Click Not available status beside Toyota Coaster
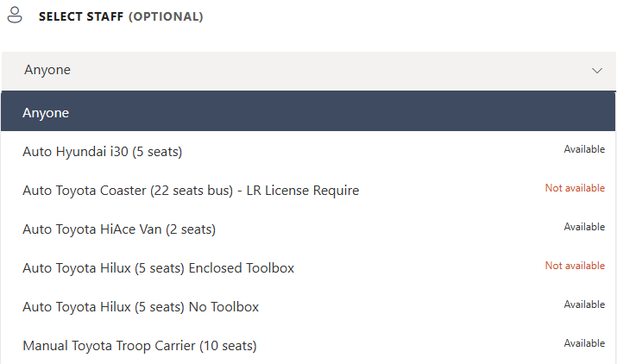Screen dimensions: 617x364 point(575,188)
